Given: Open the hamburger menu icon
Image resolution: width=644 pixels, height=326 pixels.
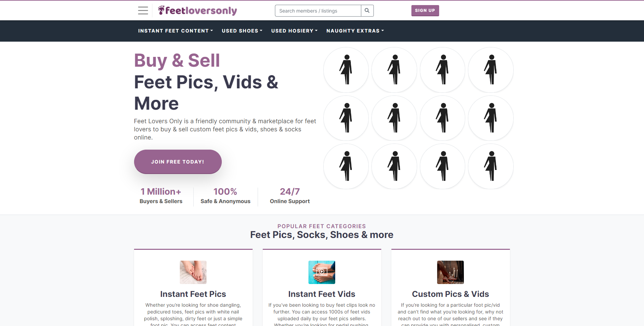Looking at the screenshot, I should [143, 10].
